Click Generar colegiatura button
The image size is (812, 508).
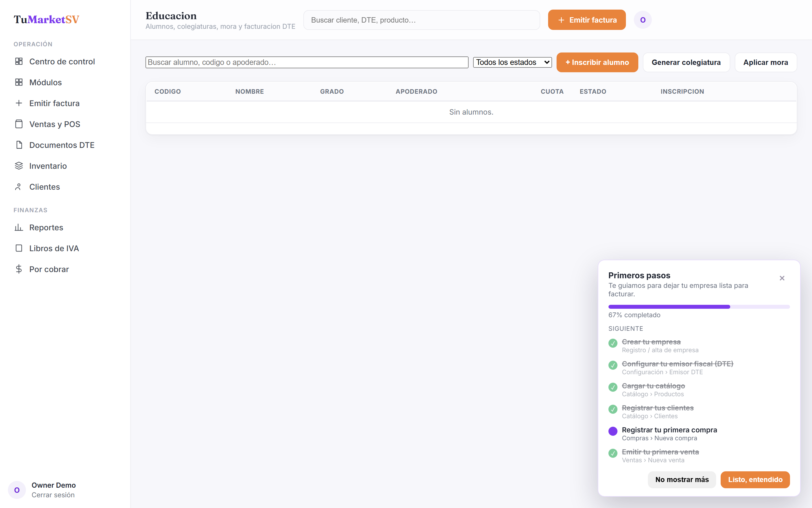(686, 62)
